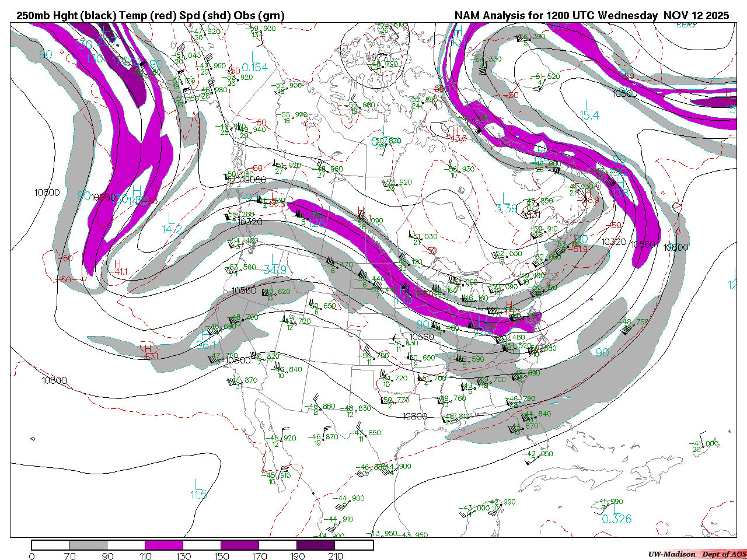Screen dimensions: 747x560
Task: Select the red H marker labeled -41.1
Action: 118,264
